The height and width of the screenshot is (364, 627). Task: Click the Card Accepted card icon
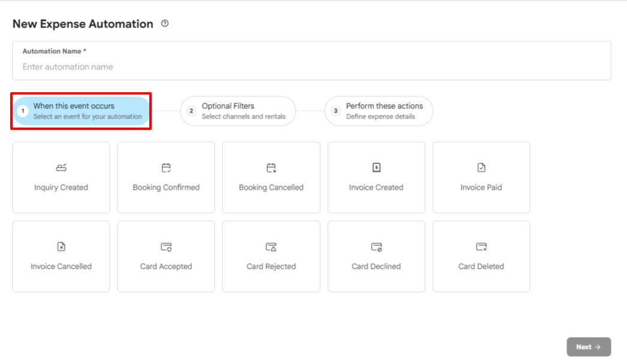(x=166, y=247)
